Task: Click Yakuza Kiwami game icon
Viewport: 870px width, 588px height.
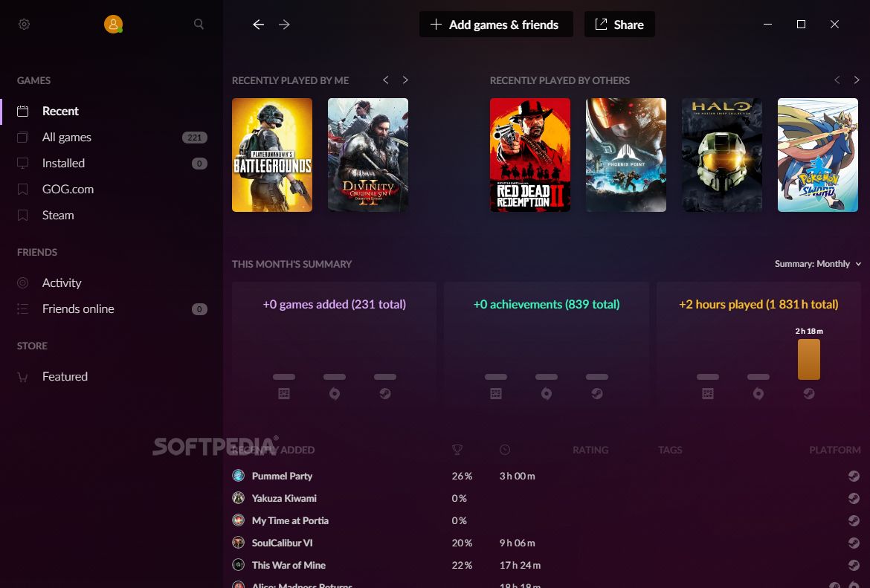Action: pyautogui.click(x=239, y=497)
